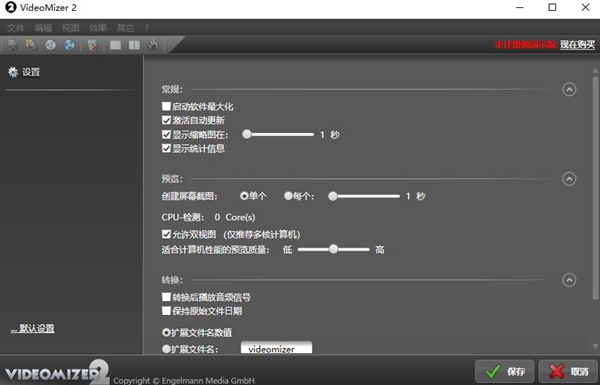
Task: Switch to single view layout icon
Action: [116, 45]
